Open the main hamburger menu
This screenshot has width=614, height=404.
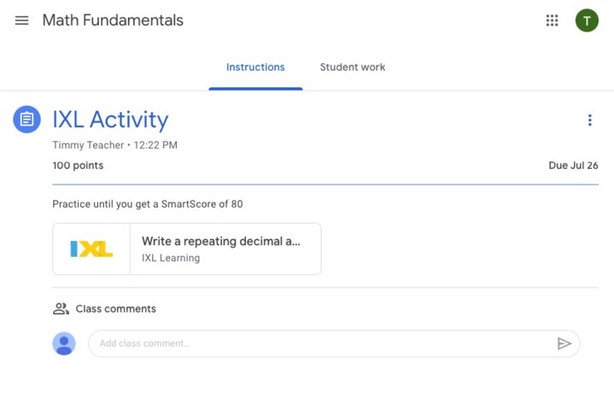[22, 20]
